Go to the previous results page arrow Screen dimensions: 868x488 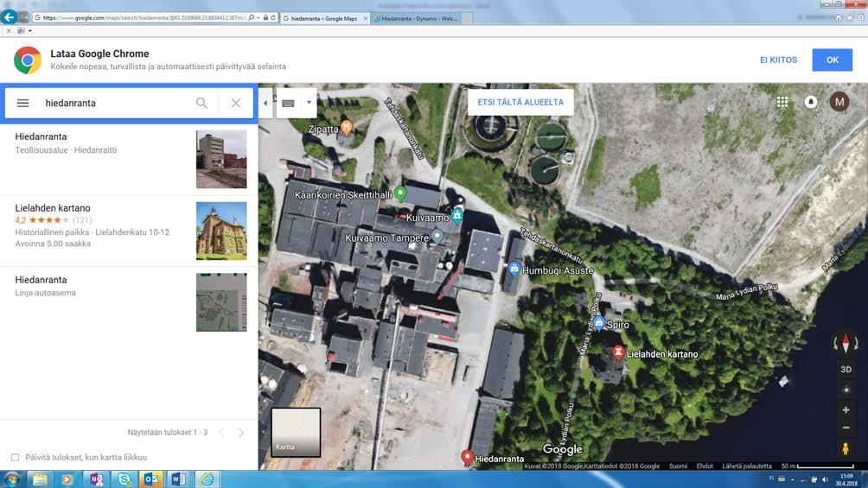point(221,433)
